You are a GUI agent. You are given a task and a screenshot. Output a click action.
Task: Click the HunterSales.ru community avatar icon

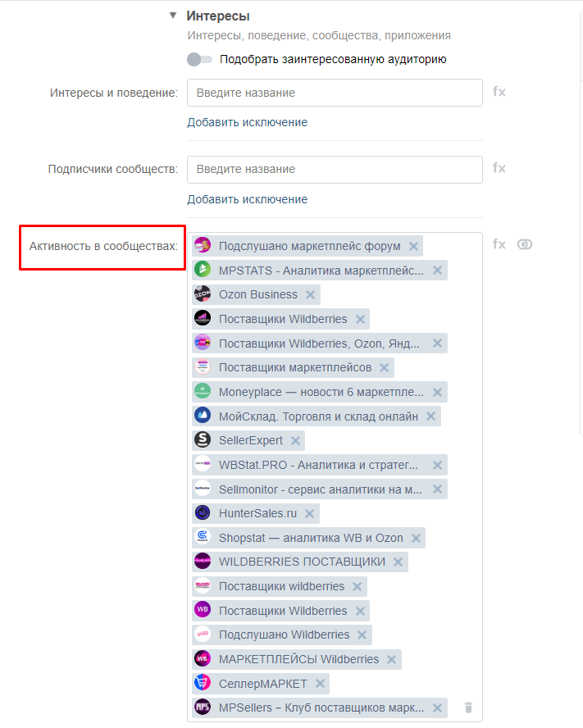point(203,512)
